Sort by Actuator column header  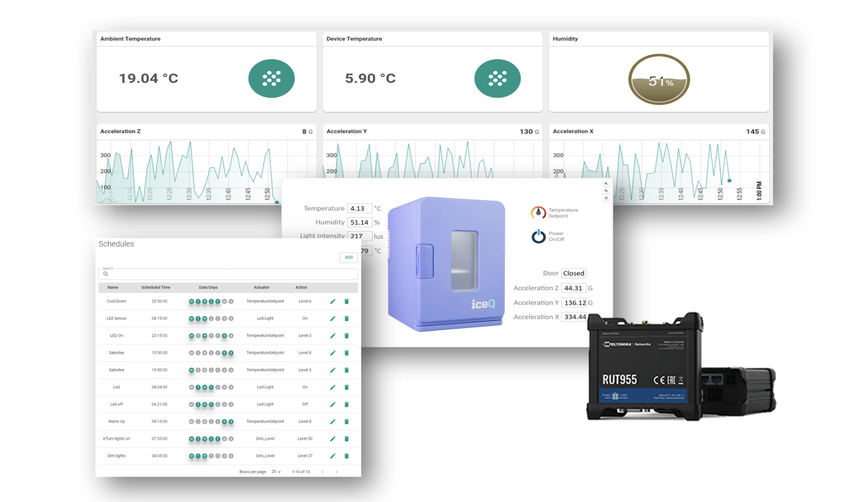coord(261,288)
